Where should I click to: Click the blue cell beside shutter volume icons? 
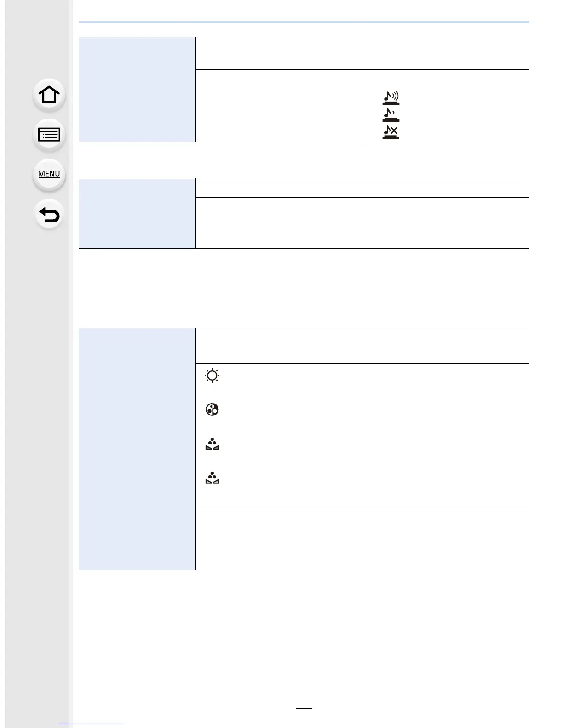tap(137, 89)
